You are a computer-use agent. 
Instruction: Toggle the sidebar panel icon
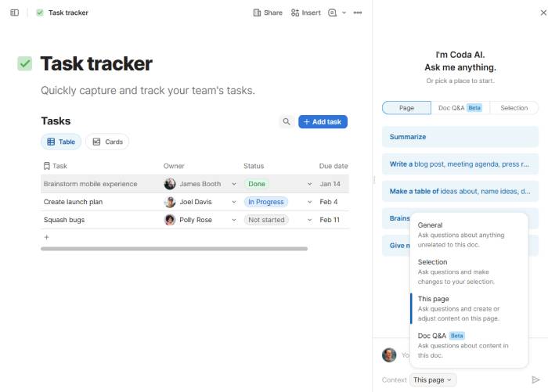14,13
